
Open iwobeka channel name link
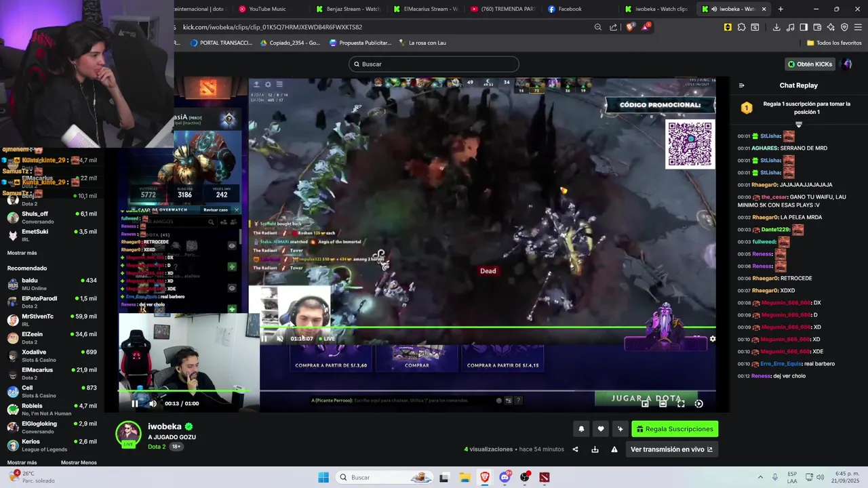[165, 426]
